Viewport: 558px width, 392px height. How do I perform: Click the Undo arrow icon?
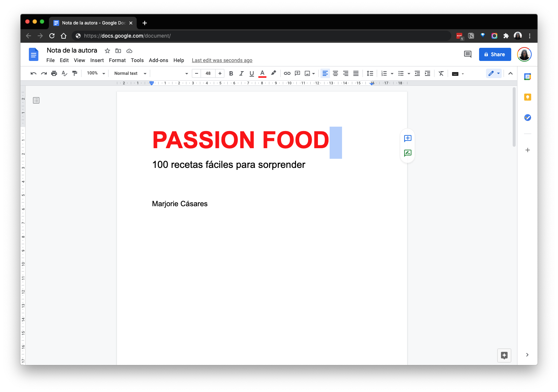click(x=33, y=73)
